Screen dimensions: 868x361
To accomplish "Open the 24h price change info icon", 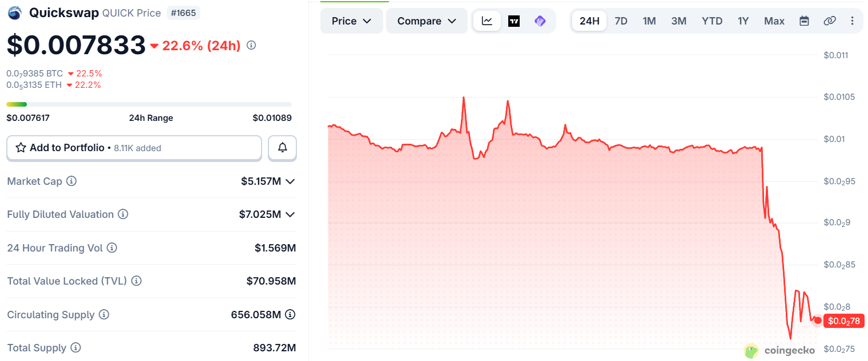I will point(251,45).
